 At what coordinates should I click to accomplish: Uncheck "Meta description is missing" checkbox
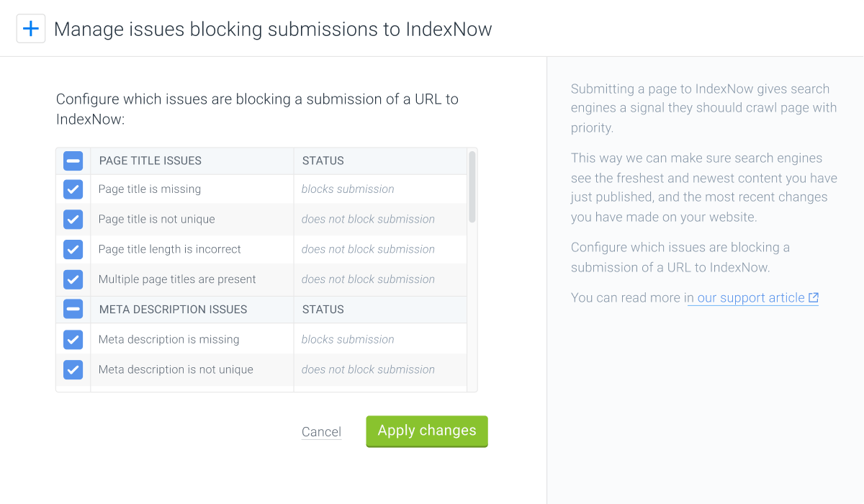pyautogui.click(x=73, y=339)
